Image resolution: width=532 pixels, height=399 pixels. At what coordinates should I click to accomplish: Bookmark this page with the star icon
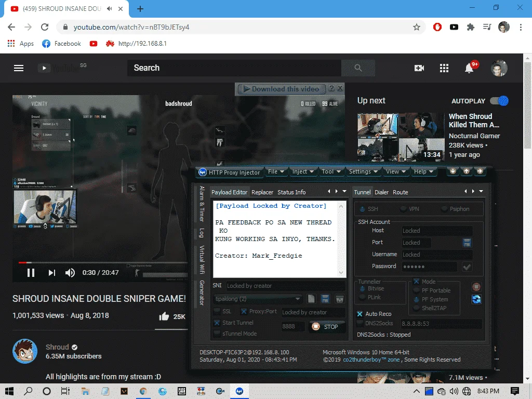click(417, 27)
